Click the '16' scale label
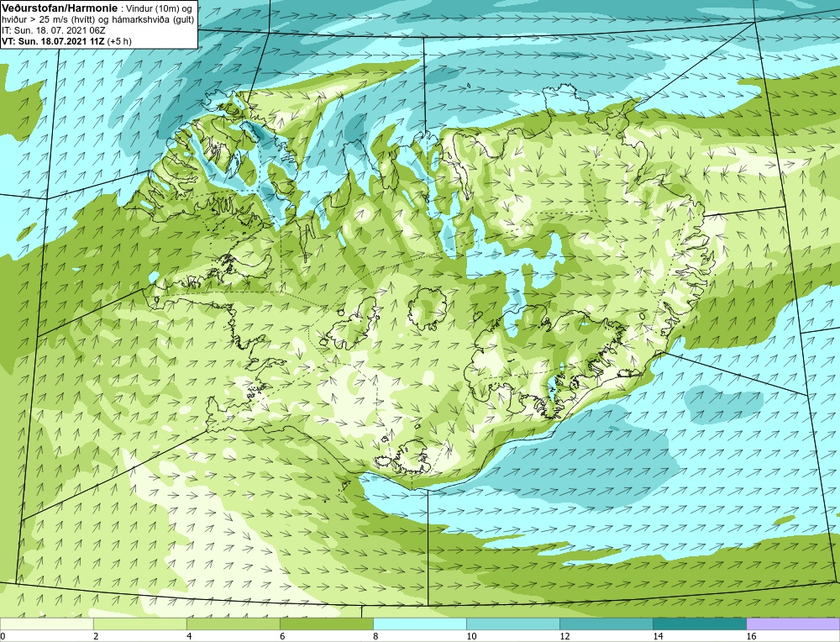The width and height of the screenshot is (840, 642). [750, 636]
